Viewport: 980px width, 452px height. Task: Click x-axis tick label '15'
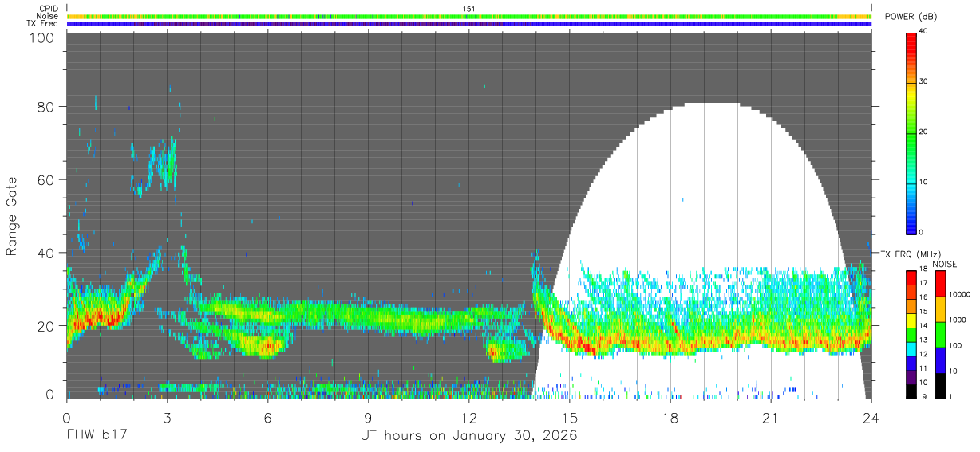click(x=570, y=418)
